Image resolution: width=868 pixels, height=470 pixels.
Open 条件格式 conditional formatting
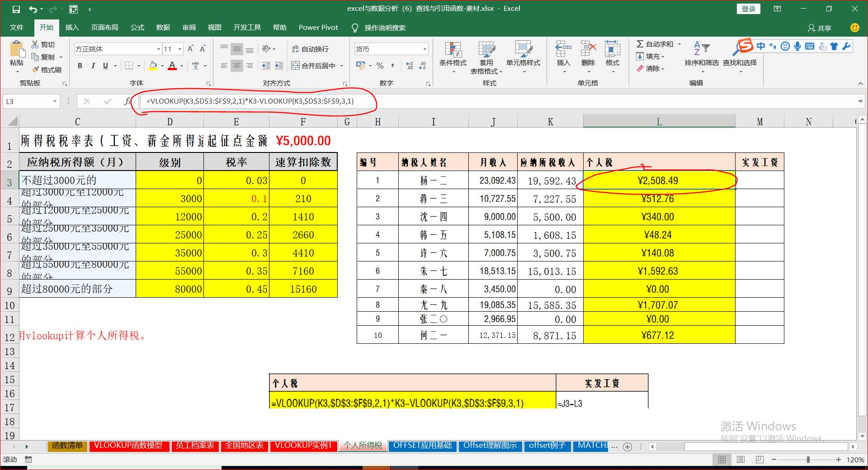tap(453, 57)
